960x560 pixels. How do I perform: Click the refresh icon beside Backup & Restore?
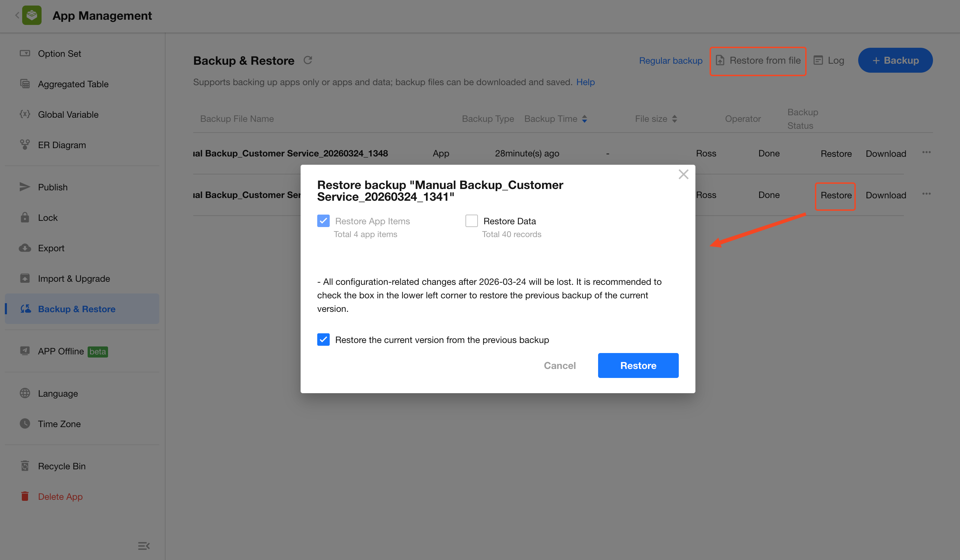click(x=308, y=60)
